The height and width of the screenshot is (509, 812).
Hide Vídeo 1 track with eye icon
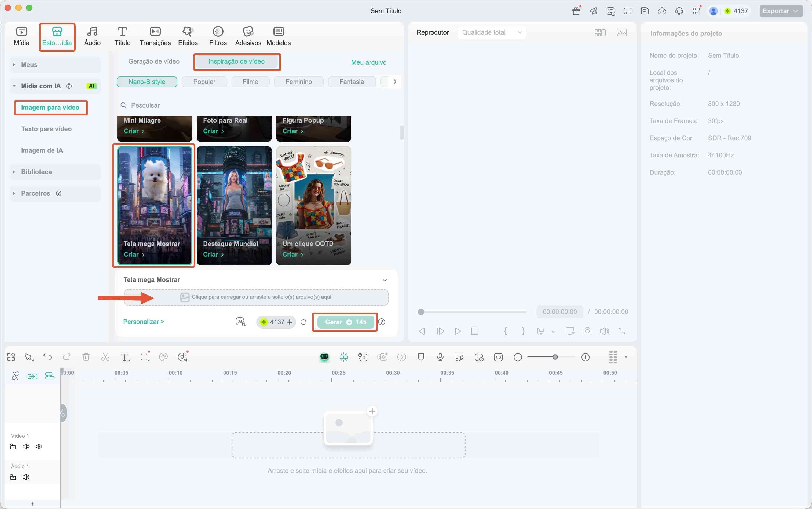coord(39,447)
